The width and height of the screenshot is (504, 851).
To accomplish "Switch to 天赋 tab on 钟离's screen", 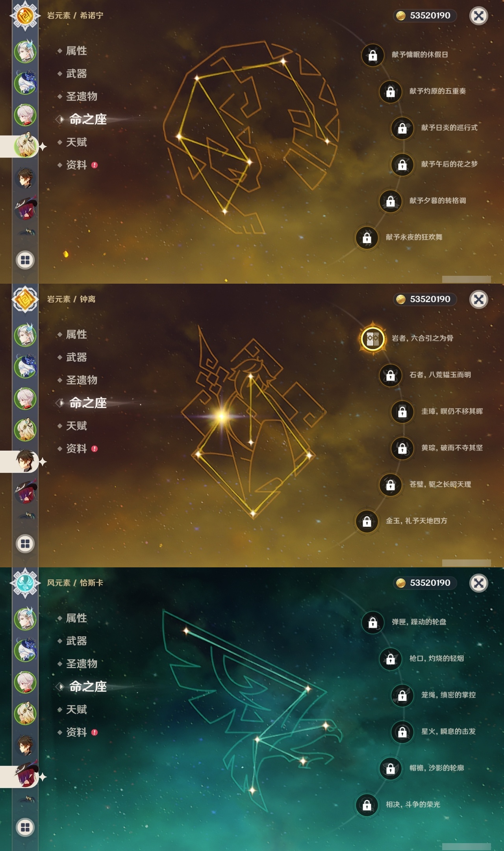I will (x=76, y=426).
